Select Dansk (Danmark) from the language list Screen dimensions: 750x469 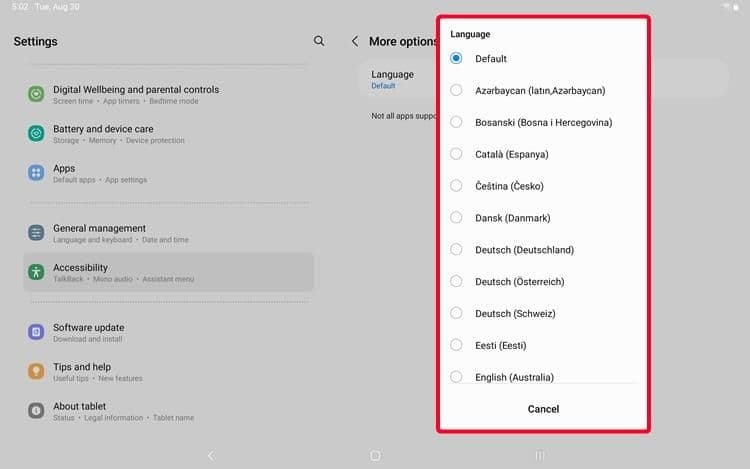click(513, 218)
